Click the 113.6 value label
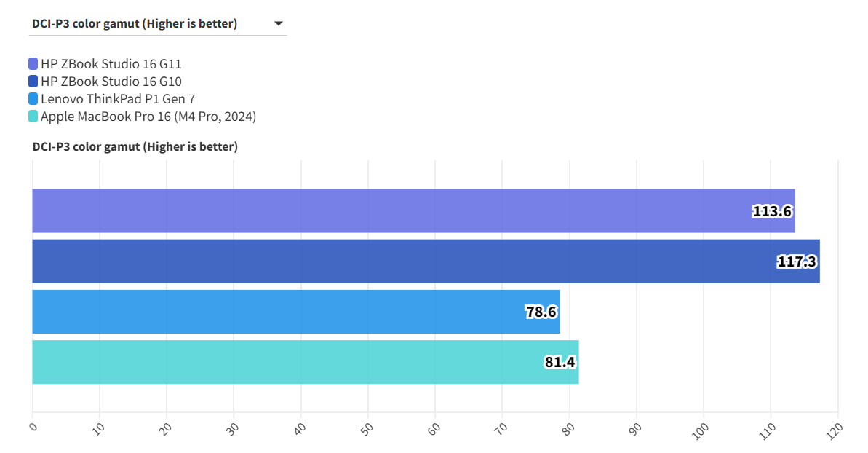The image size is (868, 453). tap(772, 212)
